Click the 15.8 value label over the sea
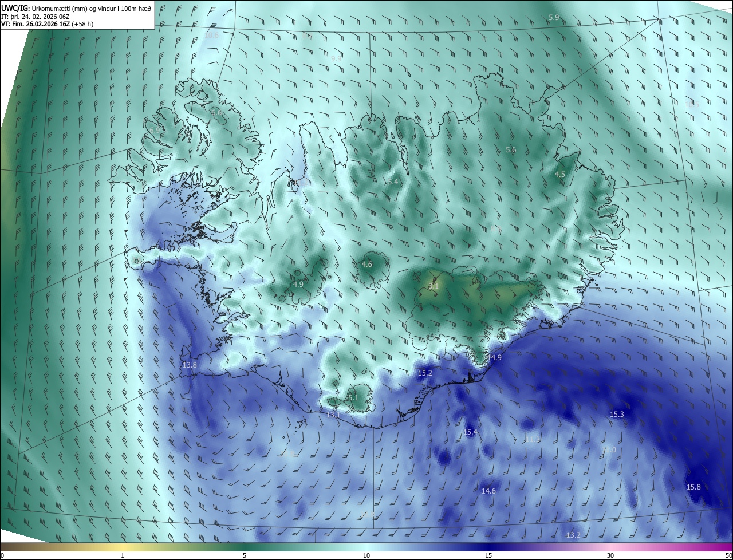 tap(693, 487)
